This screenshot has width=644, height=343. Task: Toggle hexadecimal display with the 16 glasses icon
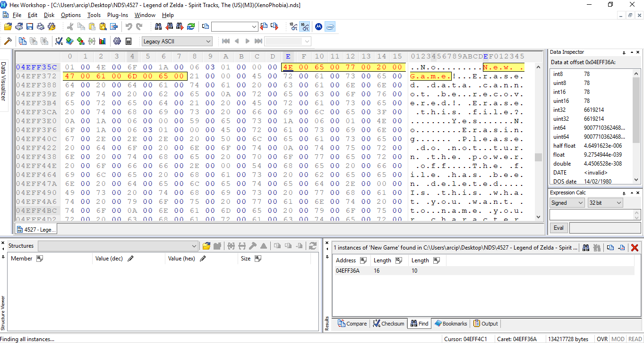[305, 26]
